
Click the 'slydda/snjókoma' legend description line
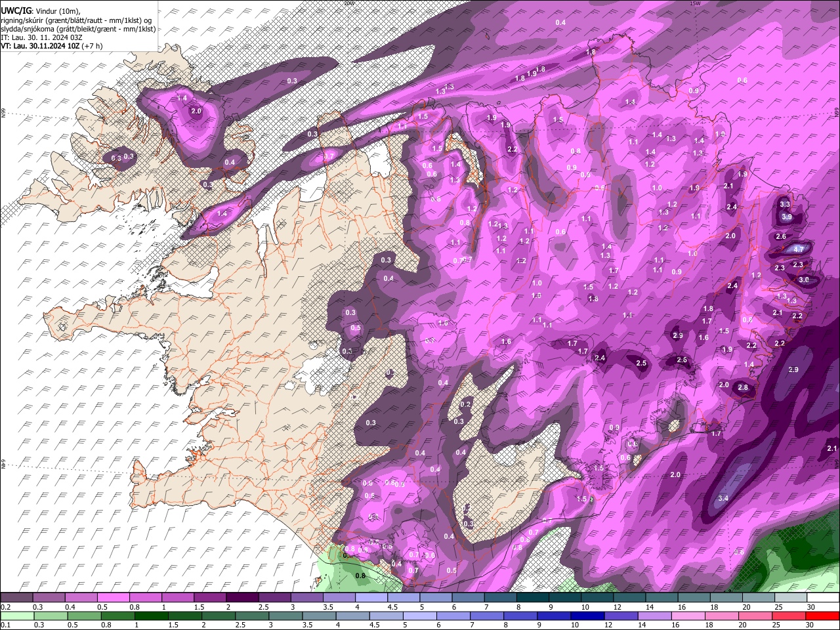point(78,29)
